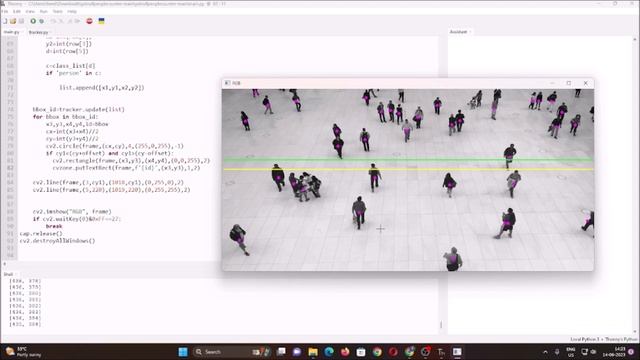This screenshot has height=360, width=640.
Task: Open the View menu
Action: 30,11
